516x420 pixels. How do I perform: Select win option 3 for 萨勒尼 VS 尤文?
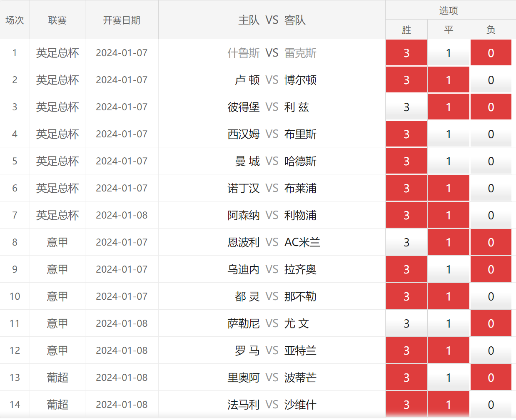tap(406, 323)
